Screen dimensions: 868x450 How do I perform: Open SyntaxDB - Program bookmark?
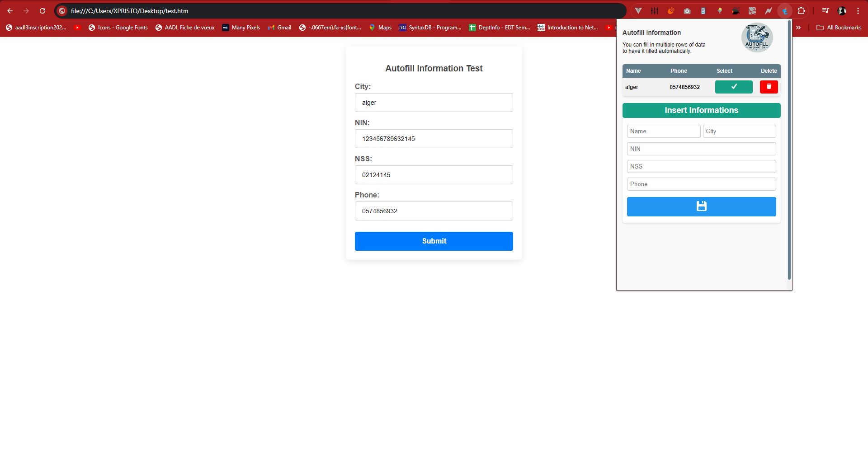(x=430, y=28)
